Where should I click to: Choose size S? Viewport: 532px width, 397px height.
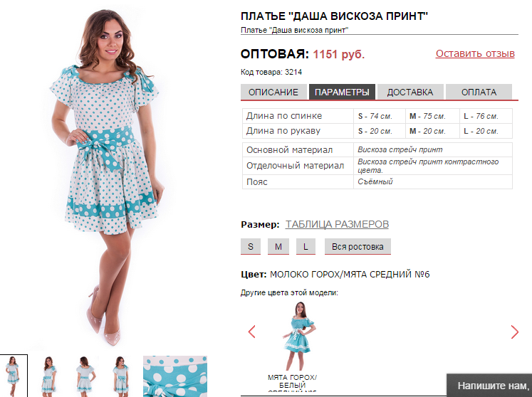click(x=251, y=246)
